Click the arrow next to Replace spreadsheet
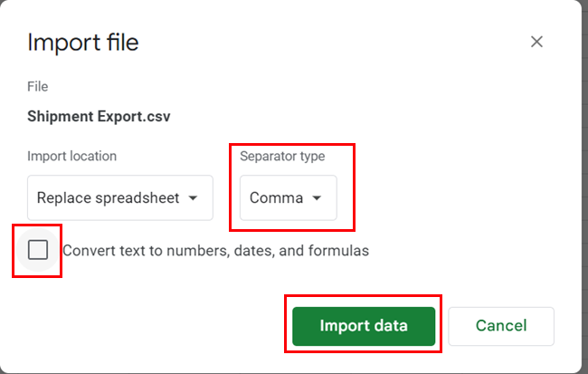The height and width of the screenshot is (374, 588). (193, 198)
